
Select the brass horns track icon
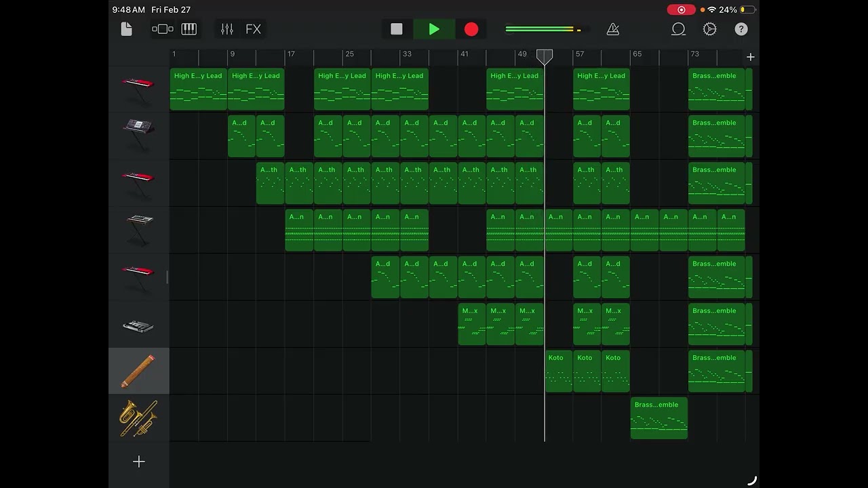click(x=138, y=418)
